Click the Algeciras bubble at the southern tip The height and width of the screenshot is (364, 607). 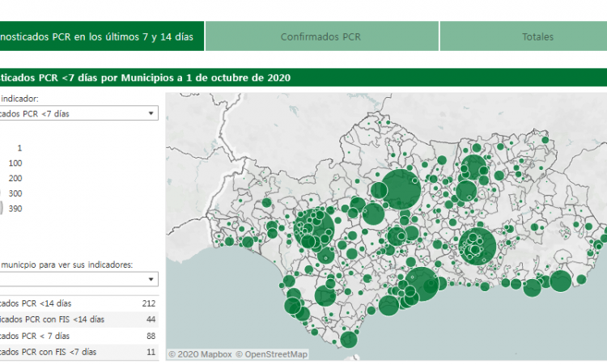click(349, 340)
